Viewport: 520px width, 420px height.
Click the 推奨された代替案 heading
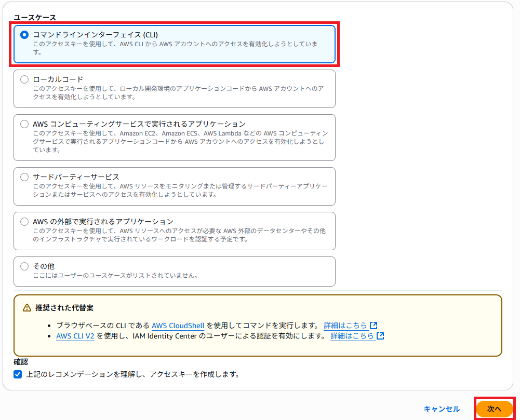click(64, 308)
